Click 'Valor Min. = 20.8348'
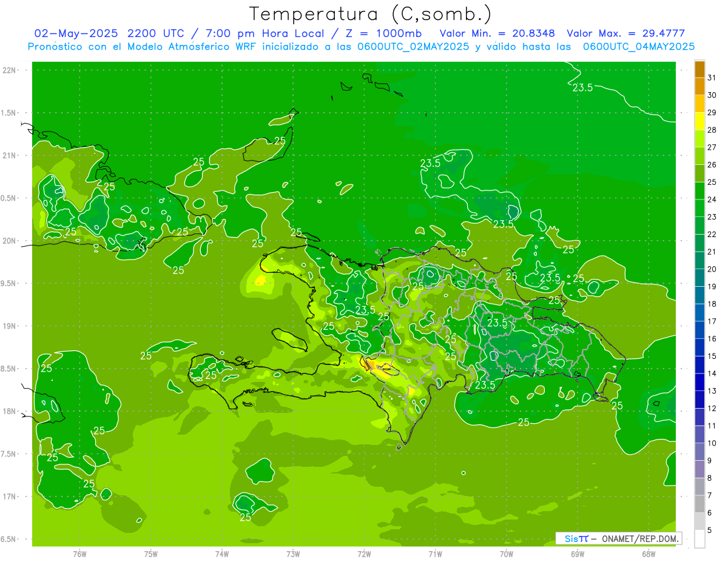This screenshot has width=728, height=562. (497, 33)
